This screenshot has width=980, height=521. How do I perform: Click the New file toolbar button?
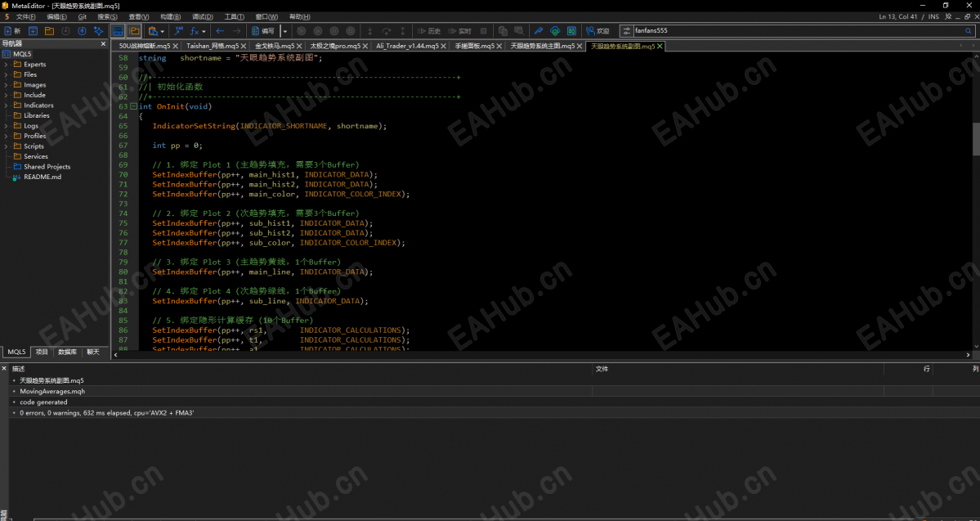point(12,30)
